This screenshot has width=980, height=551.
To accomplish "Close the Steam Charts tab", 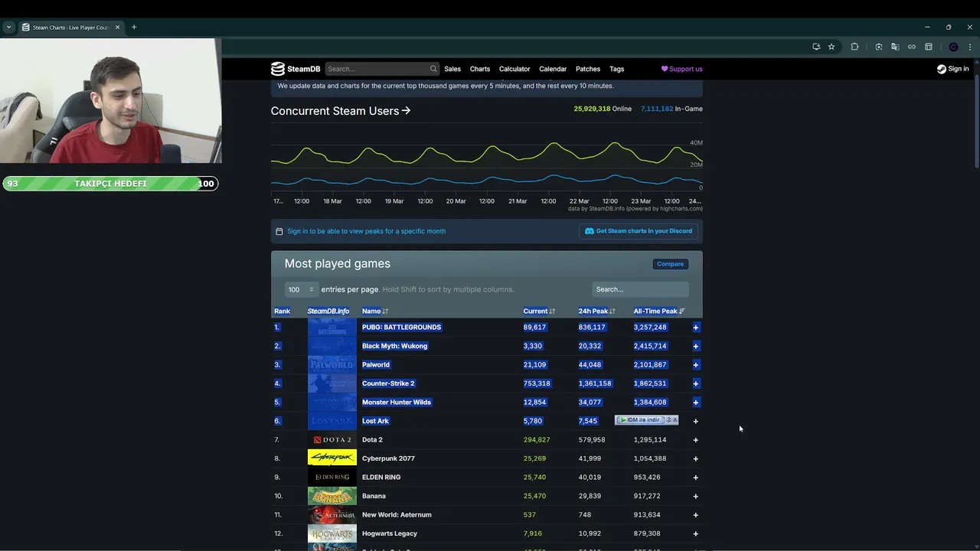I will pos(117,27).
